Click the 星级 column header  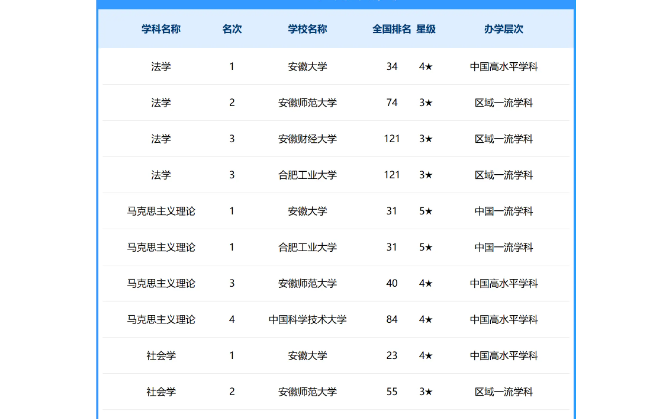426,29
